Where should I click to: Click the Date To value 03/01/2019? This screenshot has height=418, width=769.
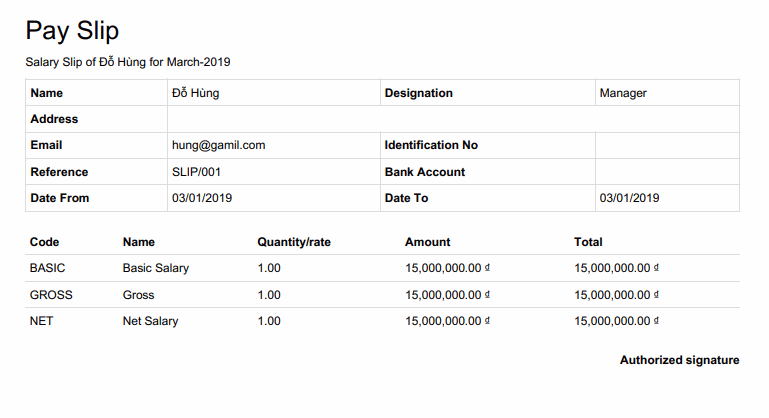630,198
